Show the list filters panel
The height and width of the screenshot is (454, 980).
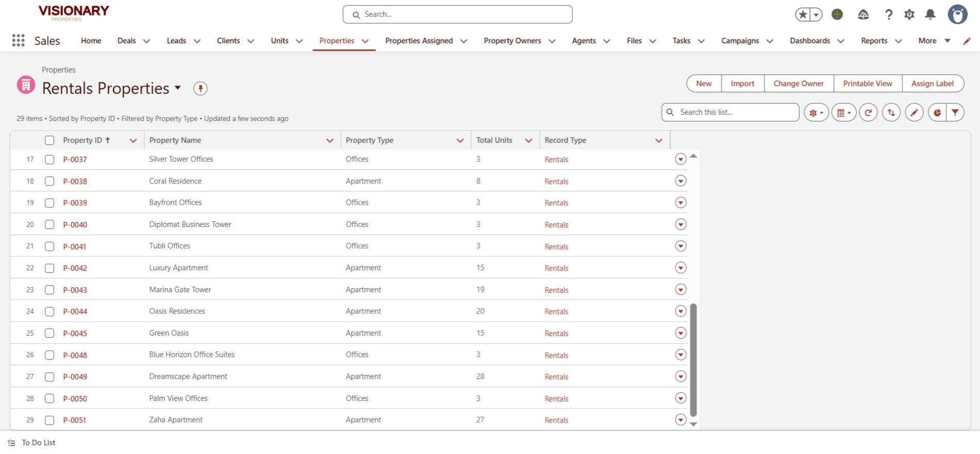tap(955, 112)
